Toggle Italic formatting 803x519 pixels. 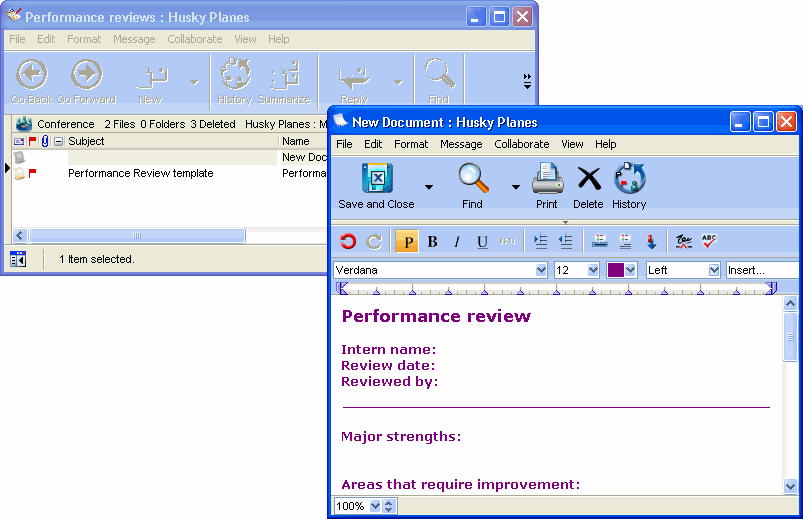tap(457, 241)
